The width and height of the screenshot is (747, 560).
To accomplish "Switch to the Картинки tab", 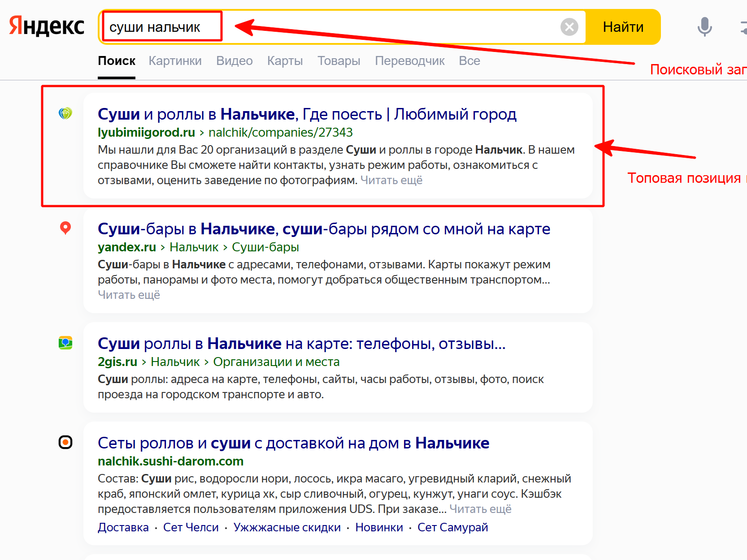I will click(175, 61).
